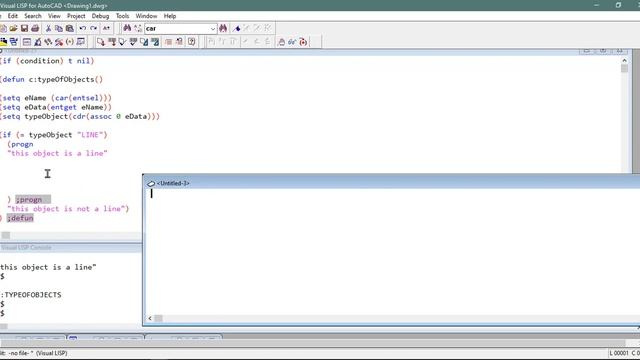The width and height of the screenshot is (640, 360).
Task: Check the edit window syntax icon
Action: coord(122,42)
